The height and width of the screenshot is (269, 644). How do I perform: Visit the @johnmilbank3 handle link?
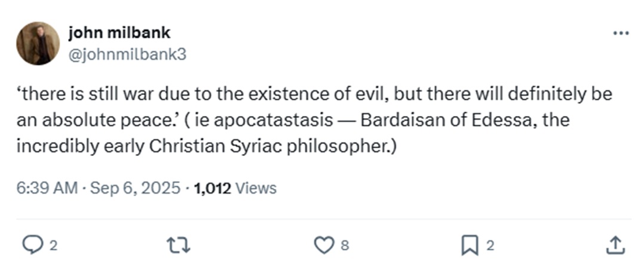[127, 54]
